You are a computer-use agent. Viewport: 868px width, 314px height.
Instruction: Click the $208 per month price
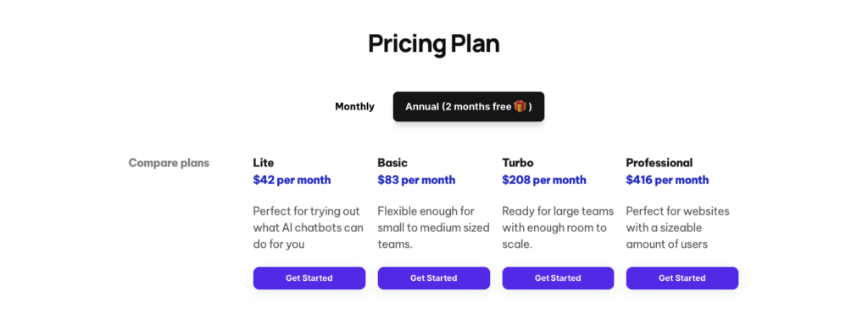tap(544, 180)
